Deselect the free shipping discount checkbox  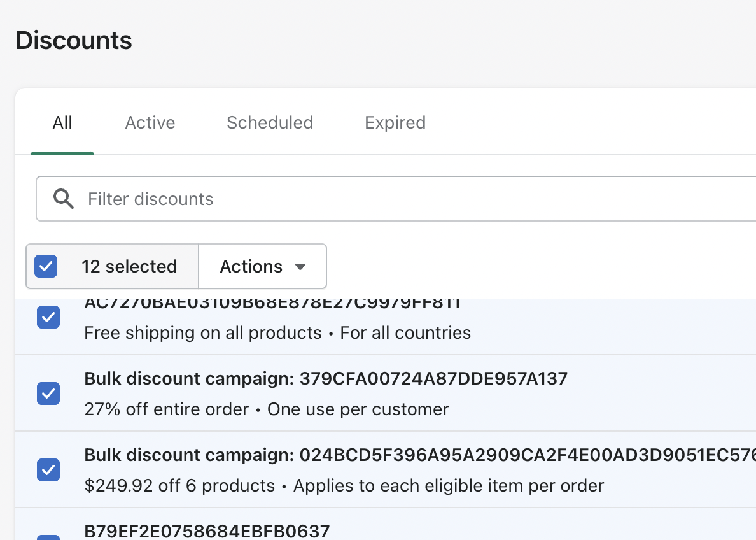tap(48, 317)
